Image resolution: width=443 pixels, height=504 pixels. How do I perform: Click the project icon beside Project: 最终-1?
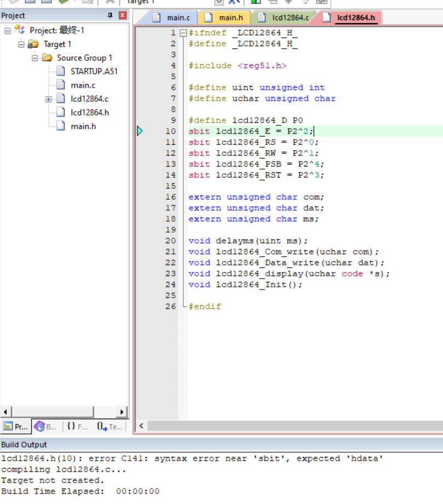click(20, 30)
